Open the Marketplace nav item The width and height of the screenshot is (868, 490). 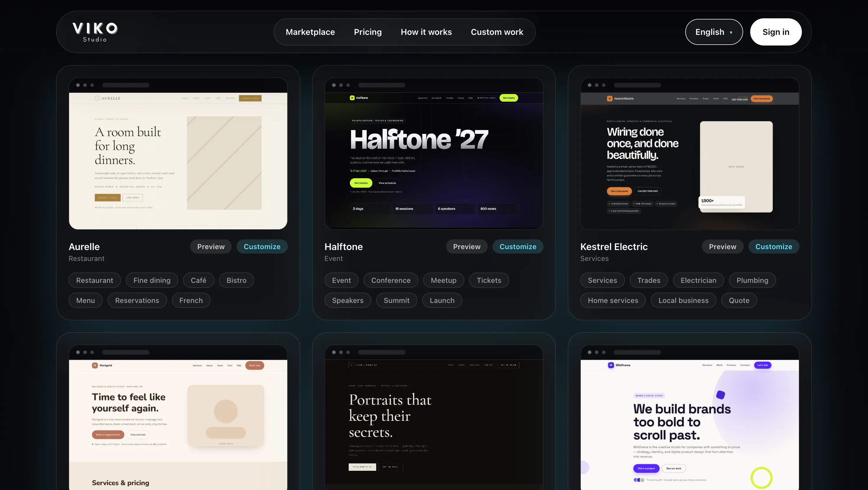[x=310, y=32]
